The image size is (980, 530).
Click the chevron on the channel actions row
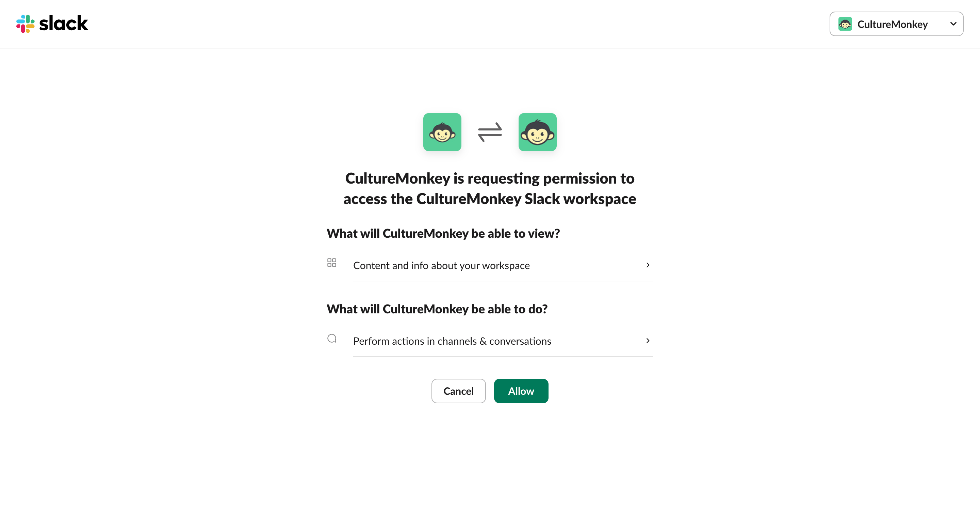tap(648, 341)
